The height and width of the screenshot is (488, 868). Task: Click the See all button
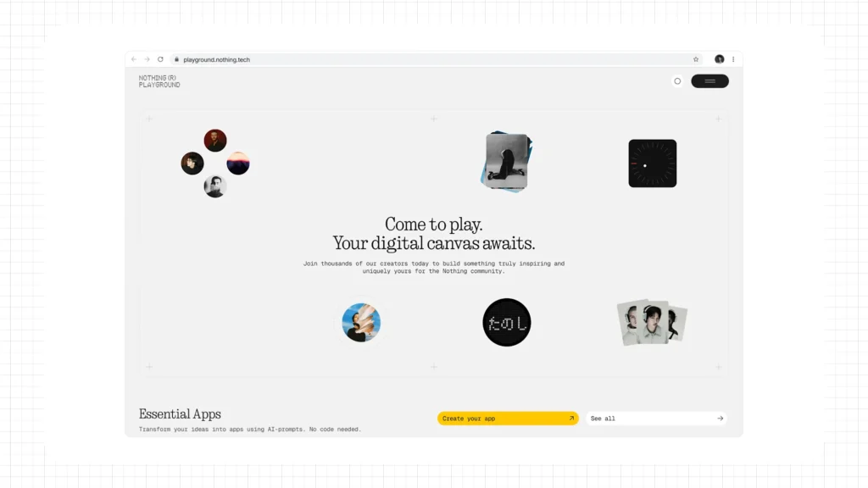click(x=657, y=419)
